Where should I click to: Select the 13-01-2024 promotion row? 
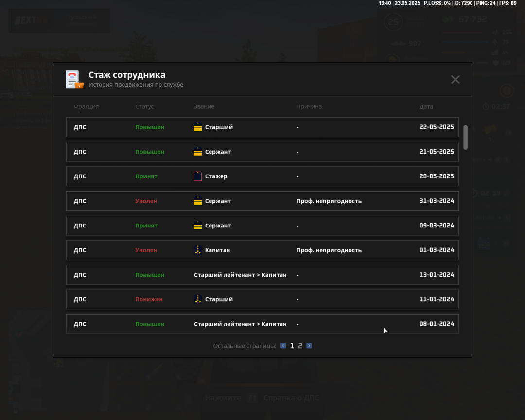pos(262,275)
